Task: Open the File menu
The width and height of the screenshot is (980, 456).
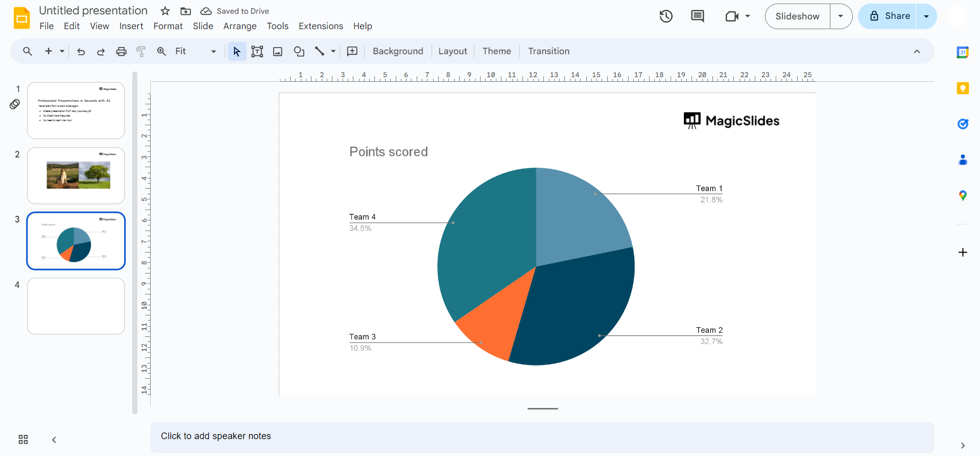Action: (x=46, y=26)
